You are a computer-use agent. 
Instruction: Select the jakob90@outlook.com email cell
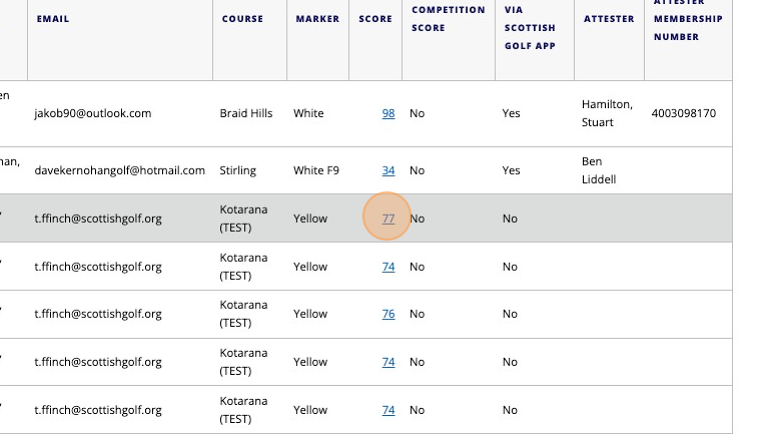click(x=93, y=114)
